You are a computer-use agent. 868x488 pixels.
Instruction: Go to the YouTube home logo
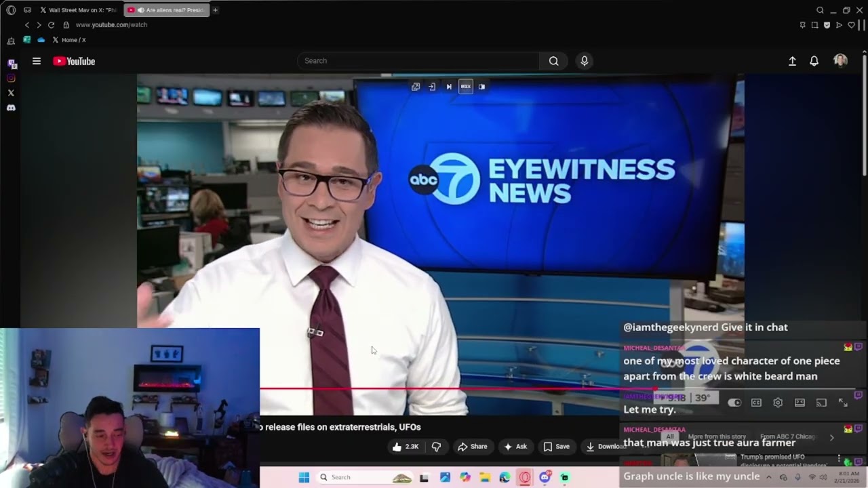pos(74,61)
